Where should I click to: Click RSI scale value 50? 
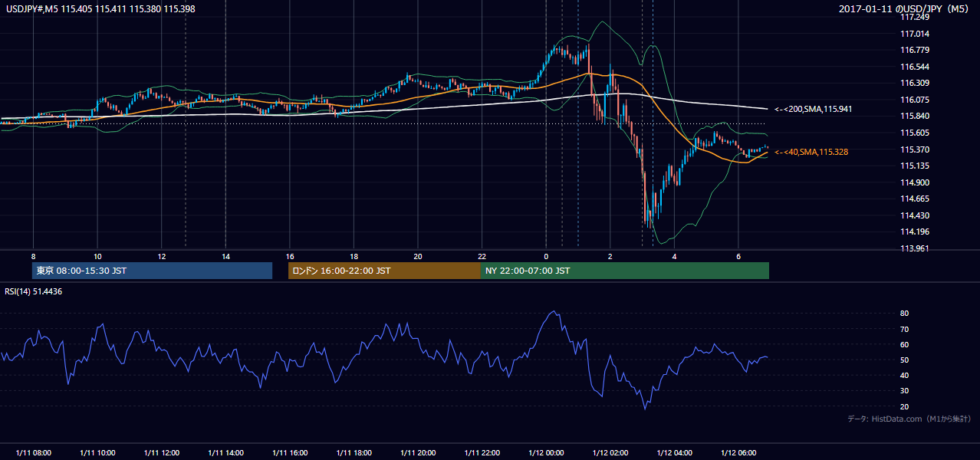905,360
